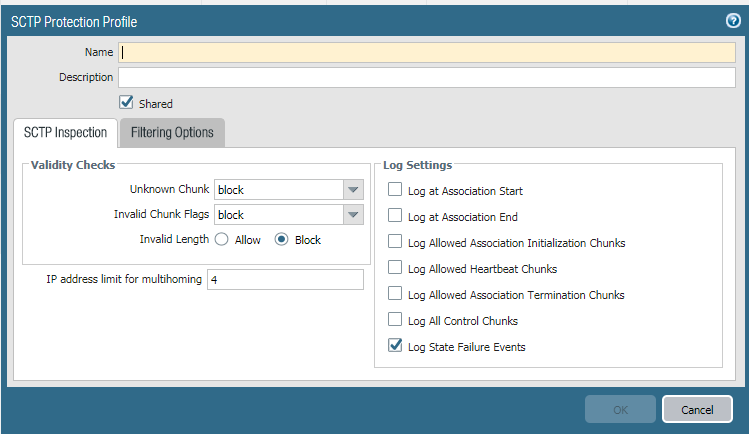Screen dimensions: 749x434
Task: Focus the Description text field
Action: (x=427, y=78)
